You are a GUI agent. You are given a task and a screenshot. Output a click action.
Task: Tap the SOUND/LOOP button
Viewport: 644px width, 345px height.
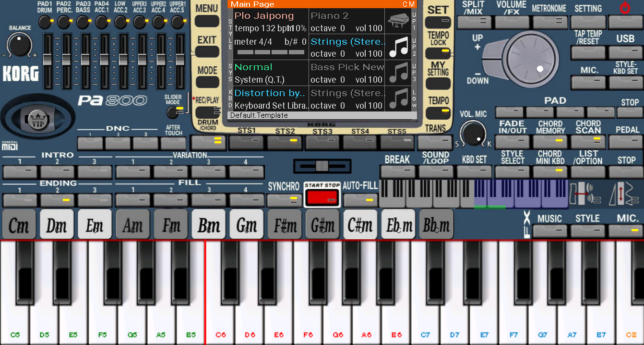click(436, 171)
